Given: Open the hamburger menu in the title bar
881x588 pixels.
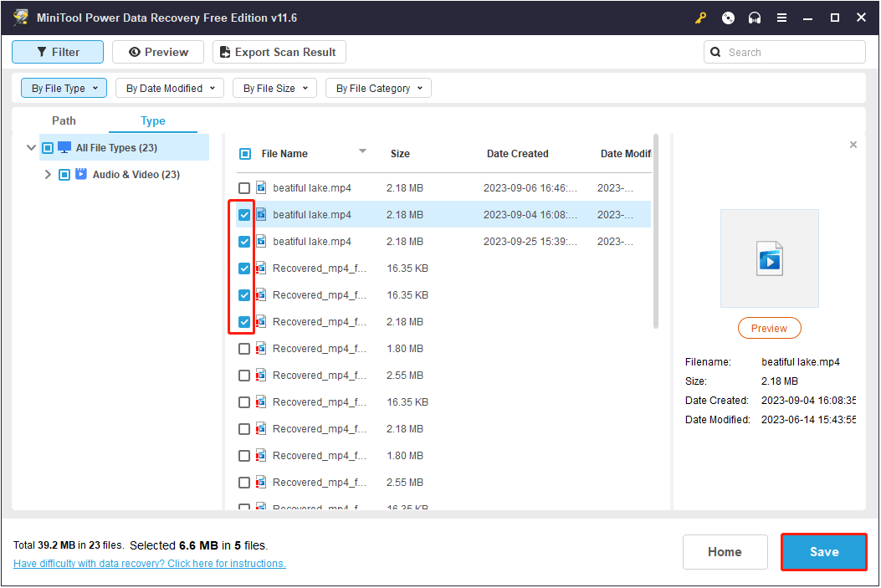Looking at the screenshot, I should [x=781, y=17].
